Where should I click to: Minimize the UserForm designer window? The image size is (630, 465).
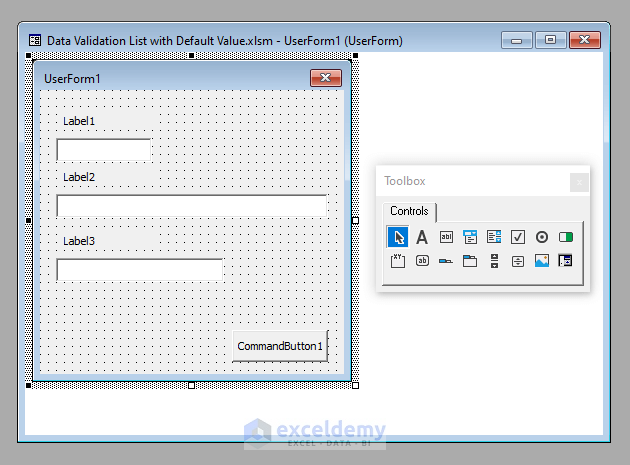pyautogui.click(x=517, y=40)
